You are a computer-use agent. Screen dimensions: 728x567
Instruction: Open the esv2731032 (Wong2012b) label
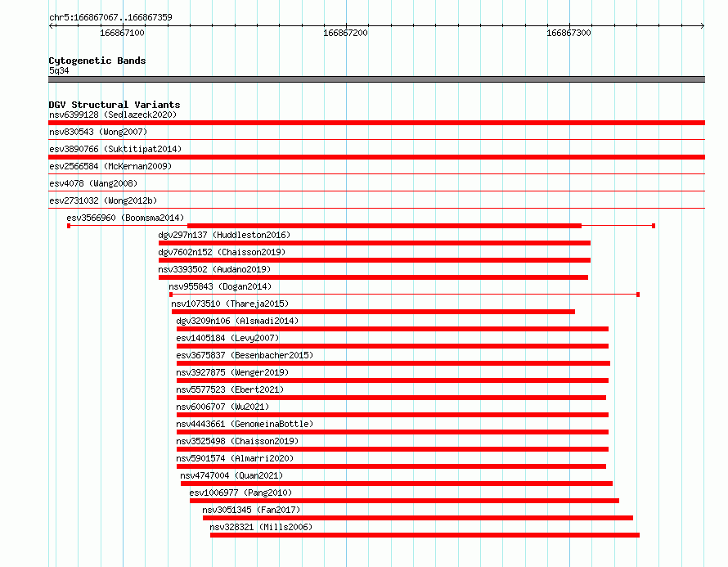point(103,200)
